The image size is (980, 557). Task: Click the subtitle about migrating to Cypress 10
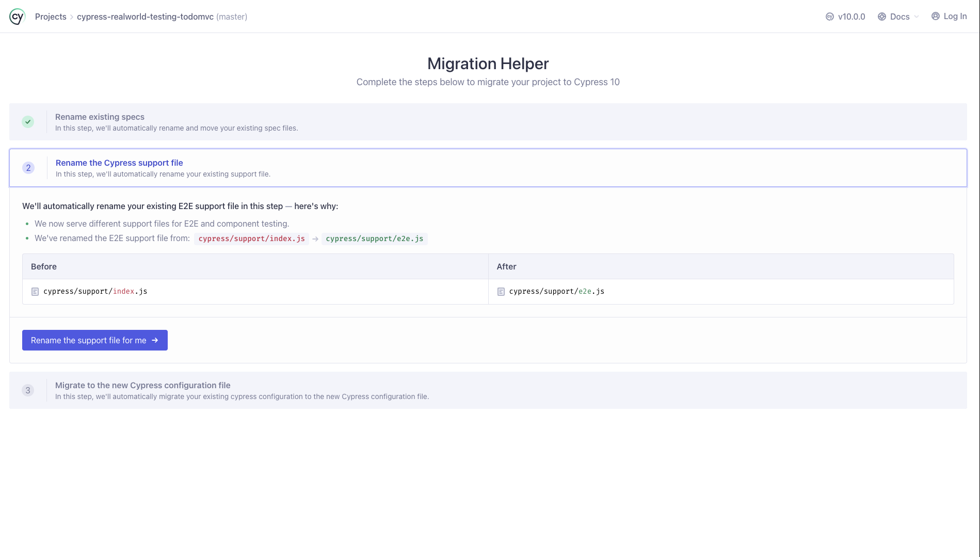pos(488,82)
